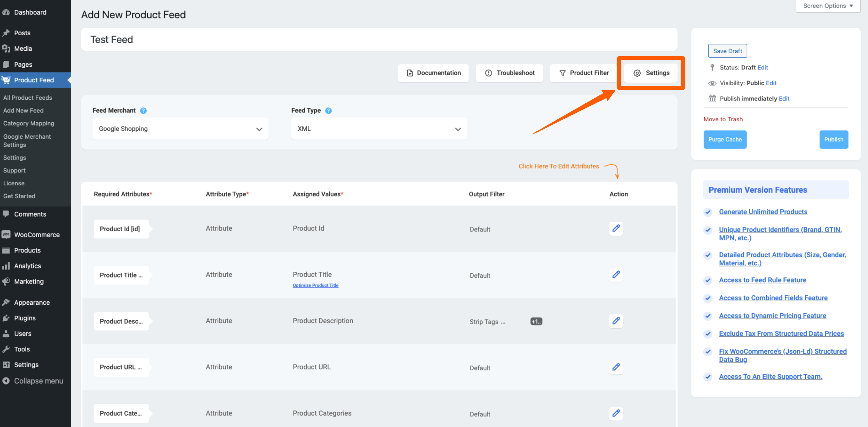Image resolution: width=868 pixels, height=427 pixels.
Task: Open Access To An Elite Support Team link
Action: 771,377
